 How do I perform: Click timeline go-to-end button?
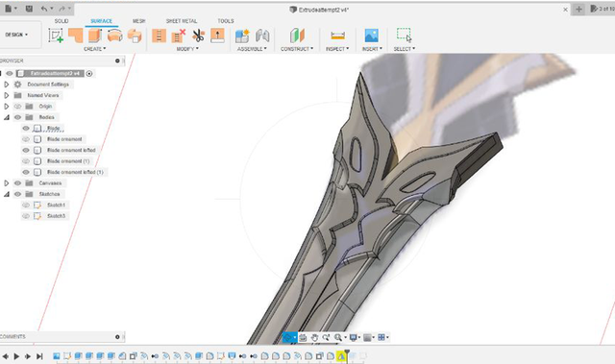point(39,356)
